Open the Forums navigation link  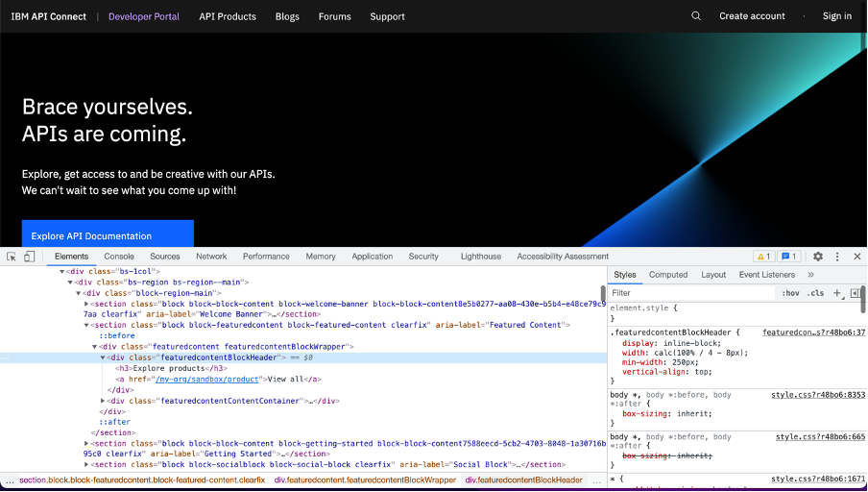click(334, 16)
